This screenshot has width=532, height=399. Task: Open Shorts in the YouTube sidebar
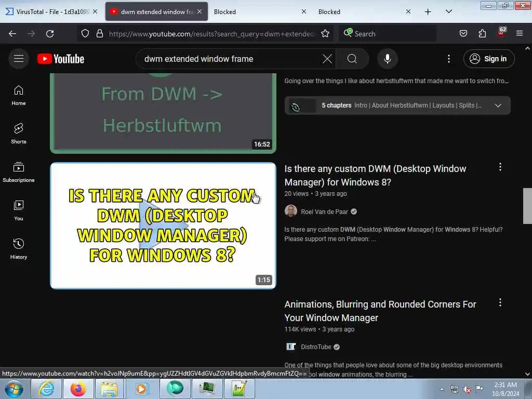pyautogui.click(x=19, y=134)
